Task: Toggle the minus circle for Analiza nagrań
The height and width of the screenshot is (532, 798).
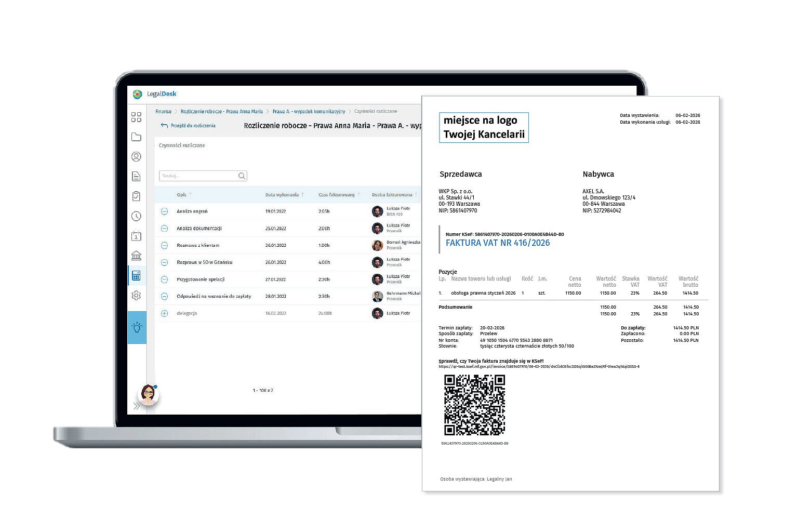Action: pos(164,211)
